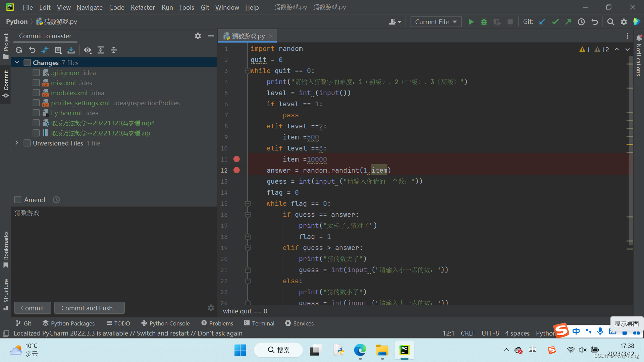The width and height of the screenshot is (644, 362).
Task: Click the Changelists icon in the Commit toolbar
Action: (x=58, y=50)
